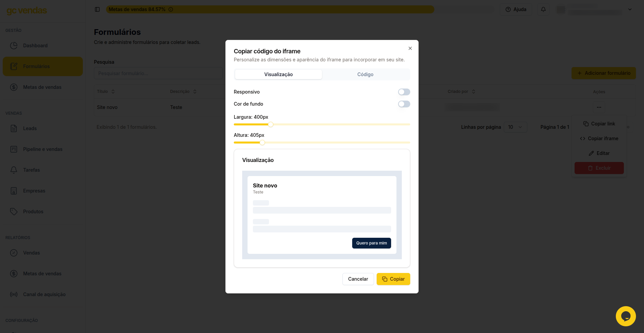Viewport: 644px width, 333px height.
Task: Click the Produtos tag icon
Action: (14, 212)
